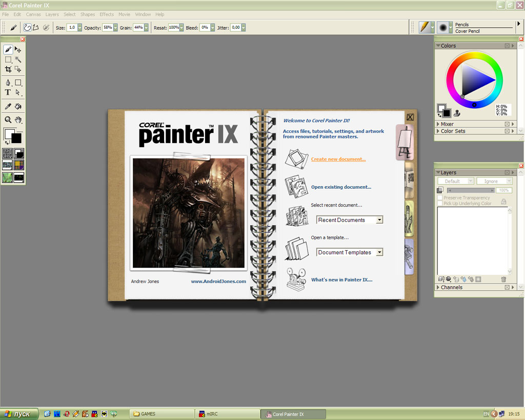Open the brush category Pencils selector

(427, 28)
